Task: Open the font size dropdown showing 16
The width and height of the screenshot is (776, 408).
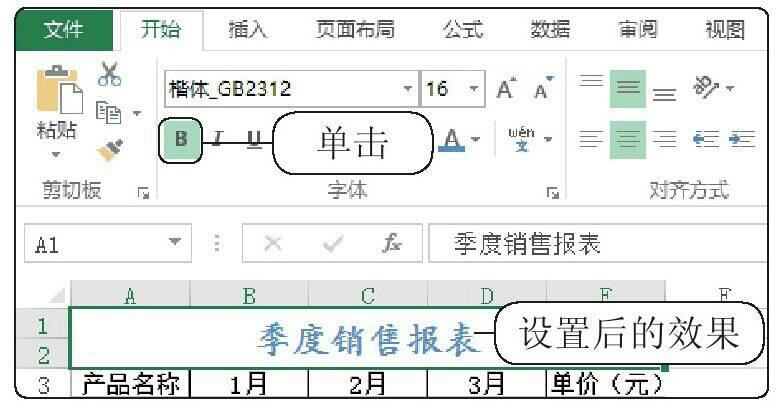Action: pyautogui.click(x=473, y=89)
